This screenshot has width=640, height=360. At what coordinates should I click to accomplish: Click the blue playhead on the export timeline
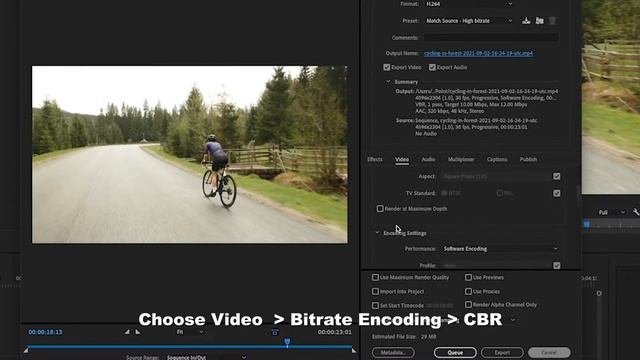[x=287, y=342]
